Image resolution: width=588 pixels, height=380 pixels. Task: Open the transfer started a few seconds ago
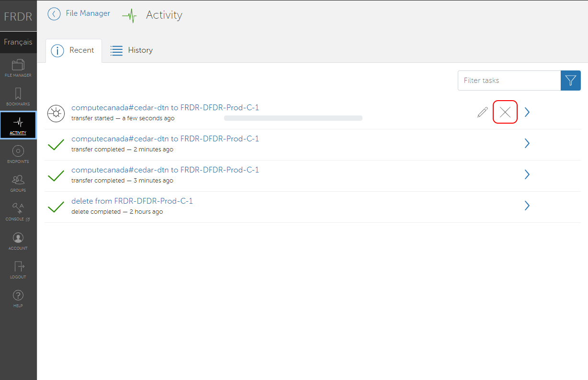tap(165, 107)
